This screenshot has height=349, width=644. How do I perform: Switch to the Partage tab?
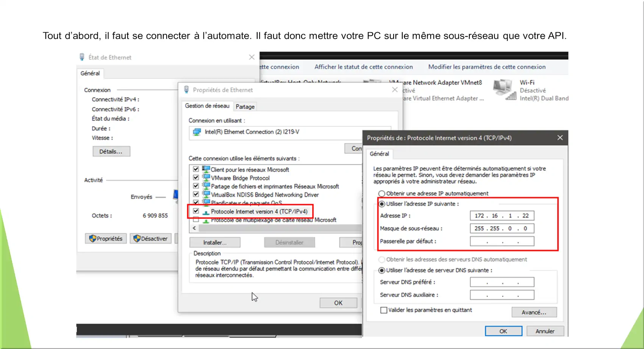pos(245,107)
